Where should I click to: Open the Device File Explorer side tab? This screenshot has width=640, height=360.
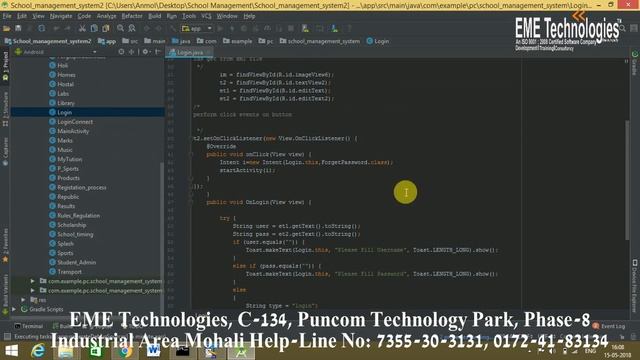point(635,285)
